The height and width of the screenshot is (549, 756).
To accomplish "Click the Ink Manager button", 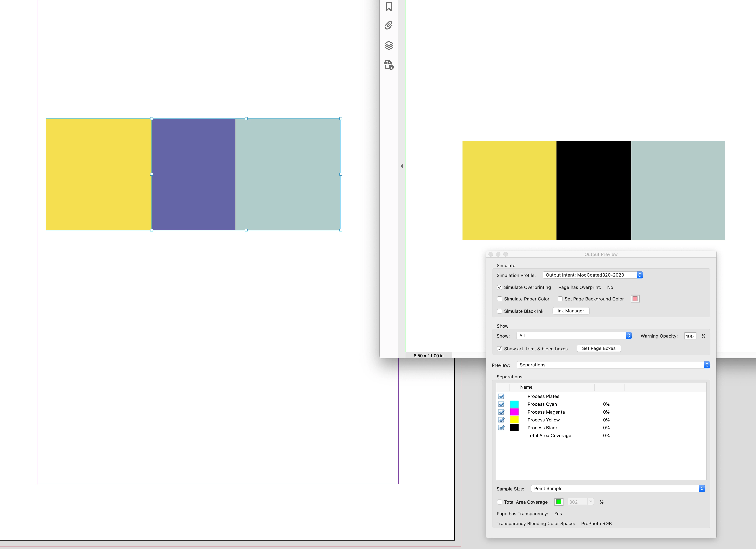I will pyautogui.click(x=571, y=311).
